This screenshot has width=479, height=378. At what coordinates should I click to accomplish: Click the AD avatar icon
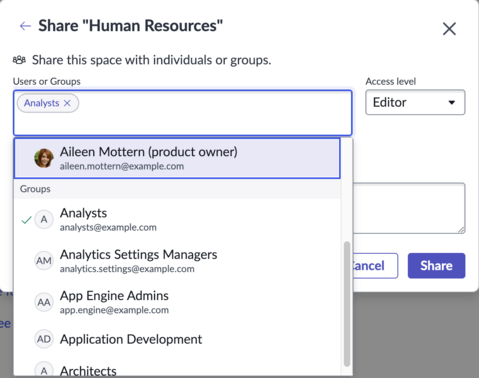pyautogui.click(x=44, y=339)
